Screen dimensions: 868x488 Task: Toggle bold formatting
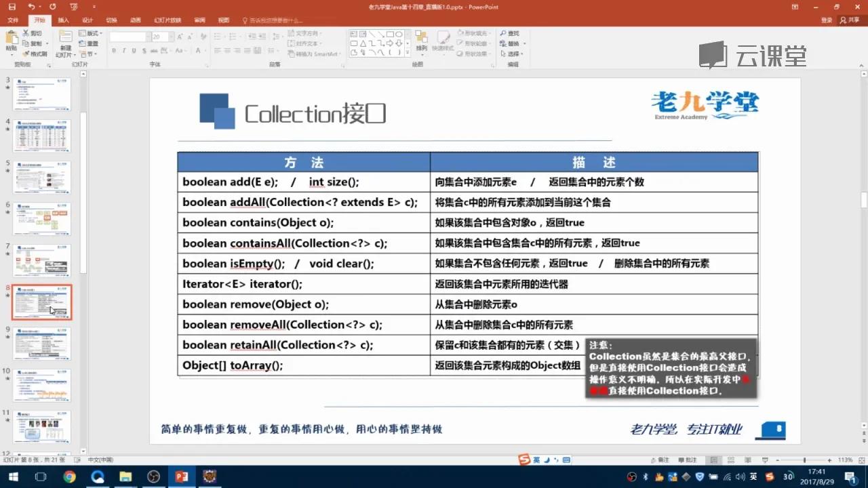(x=114, y=51)
